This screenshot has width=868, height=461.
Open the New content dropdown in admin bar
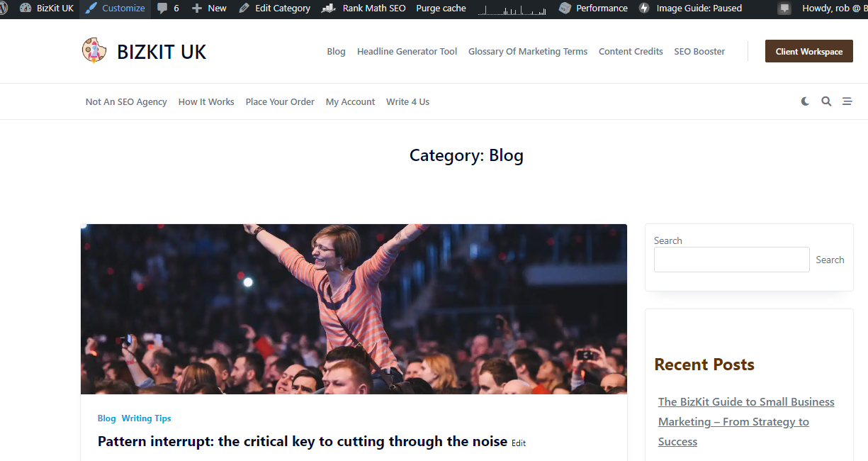pyautogui.click(x=209, y=9)
